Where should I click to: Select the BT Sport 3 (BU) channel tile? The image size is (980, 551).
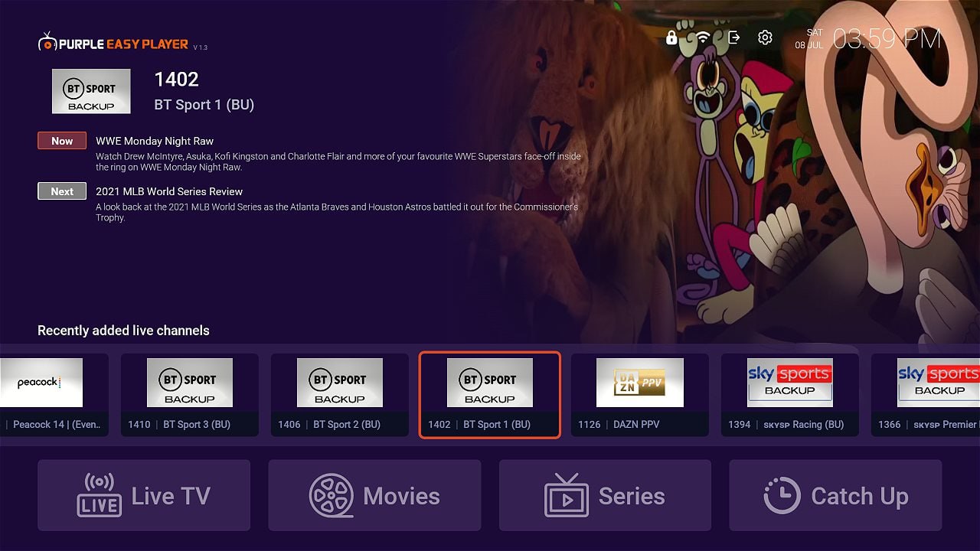pos(189,395)
